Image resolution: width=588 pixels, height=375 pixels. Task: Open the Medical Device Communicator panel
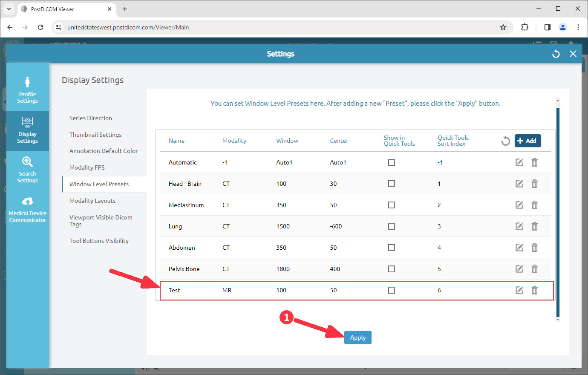pyautogui.click(x=27, y=209)
